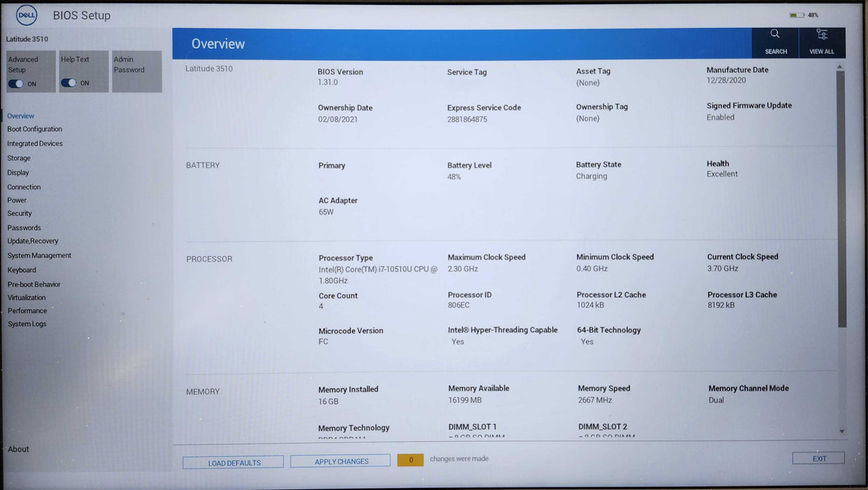Toggle Advanced Setup off

pos(17,83)
